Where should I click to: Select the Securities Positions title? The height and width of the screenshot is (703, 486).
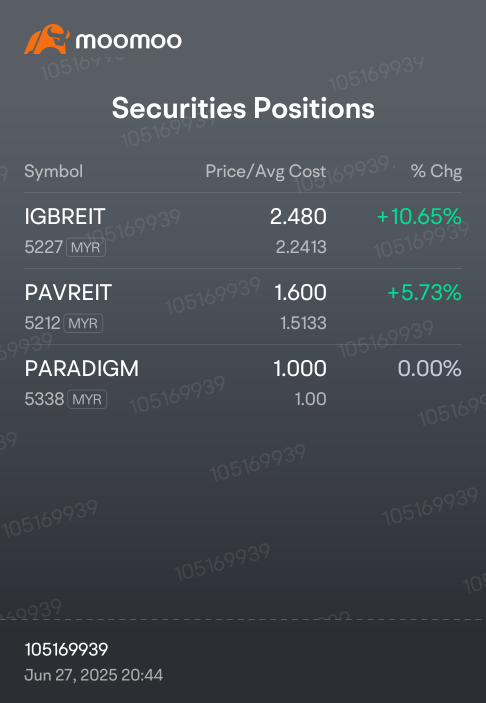(x=243, y=108)
